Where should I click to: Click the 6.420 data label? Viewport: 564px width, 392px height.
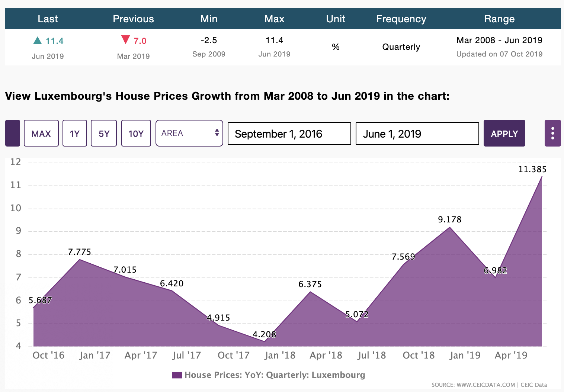tap(172, 283)
